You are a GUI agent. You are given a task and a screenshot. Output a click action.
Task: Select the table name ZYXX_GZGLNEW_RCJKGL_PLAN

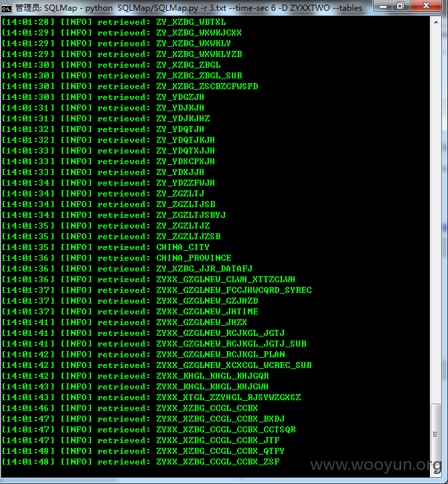point(220,355)
